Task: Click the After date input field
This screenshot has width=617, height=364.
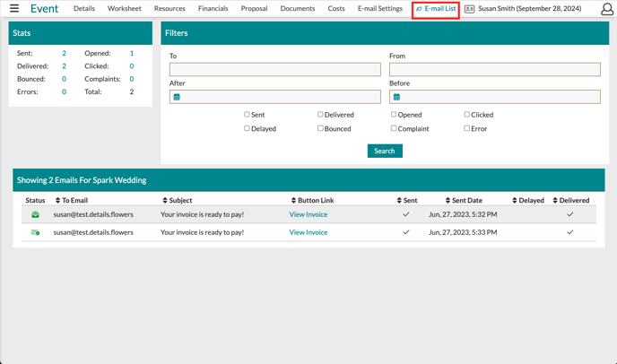Action: pos(275,97)
